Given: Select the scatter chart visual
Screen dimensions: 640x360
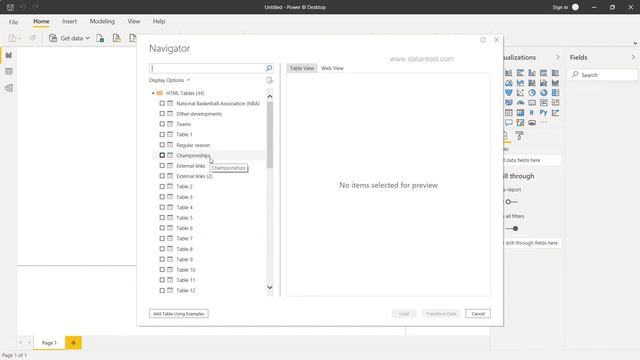Looking at the screenshot, I should (520, 93).
